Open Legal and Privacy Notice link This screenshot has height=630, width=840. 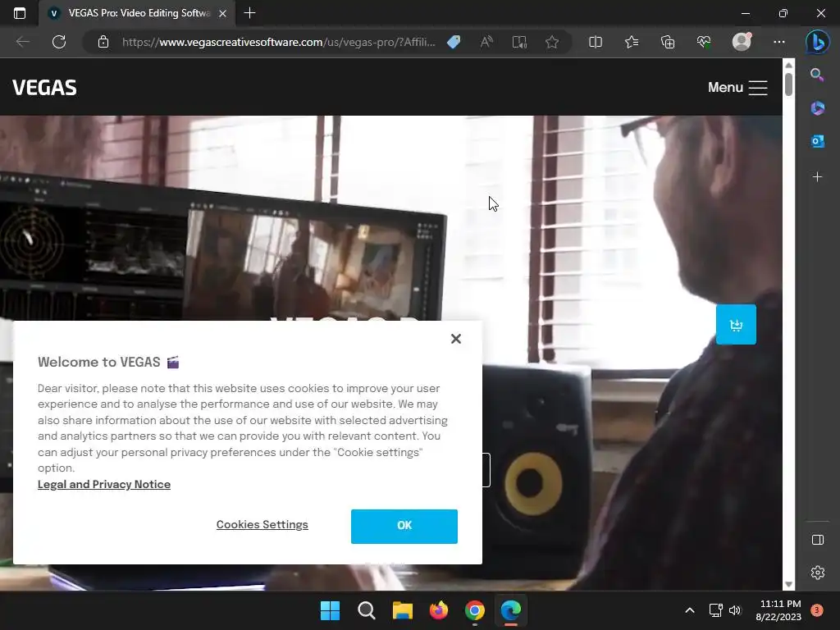104,484
